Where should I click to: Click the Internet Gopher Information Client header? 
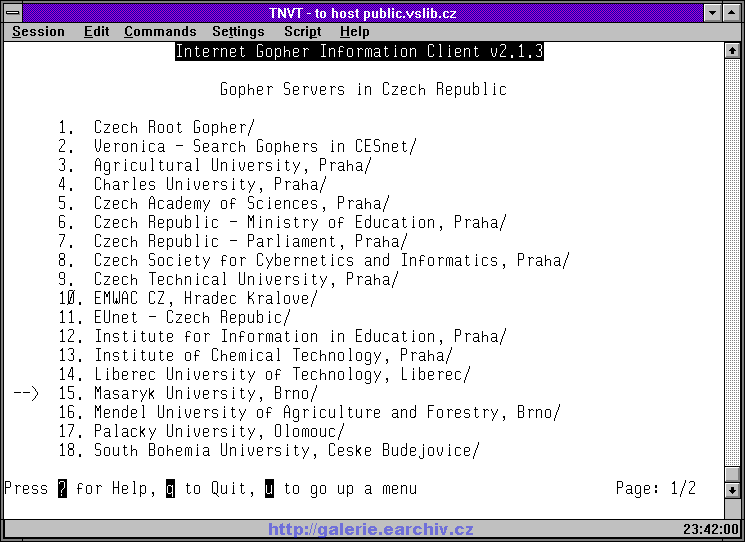[x=359, y=51]
